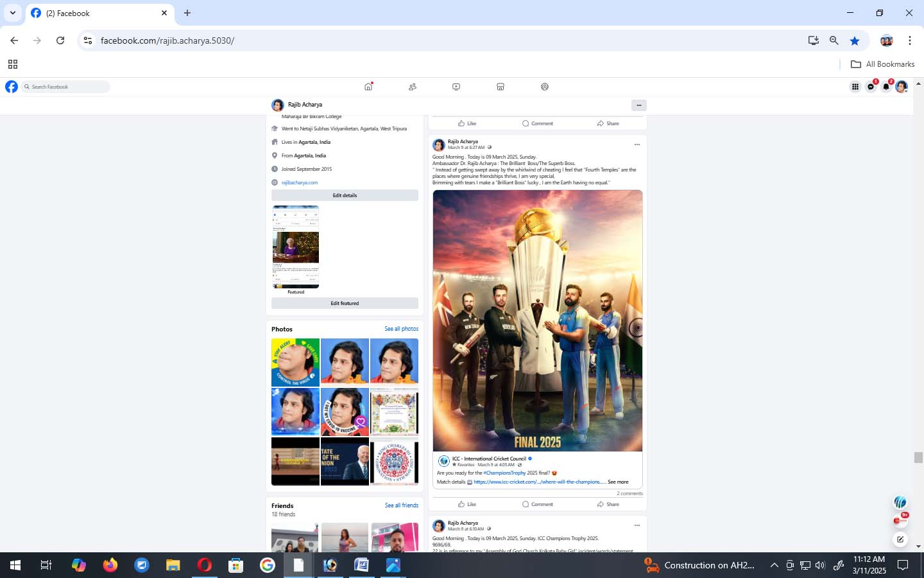924x578 pixels.
Task: Open File Explorer from the taskbar
Action: coord(173,565)
